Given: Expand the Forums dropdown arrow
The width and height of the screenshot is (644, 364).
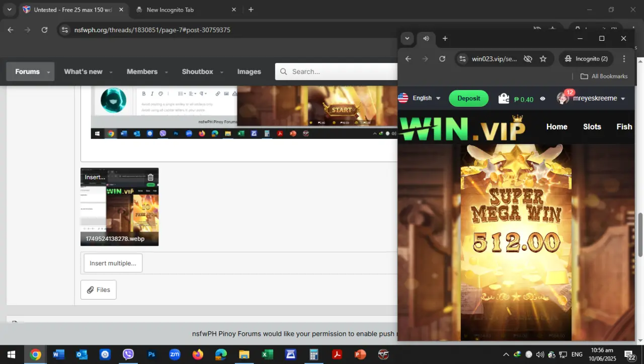Looking at the screenshot, I should pos(49,72).
